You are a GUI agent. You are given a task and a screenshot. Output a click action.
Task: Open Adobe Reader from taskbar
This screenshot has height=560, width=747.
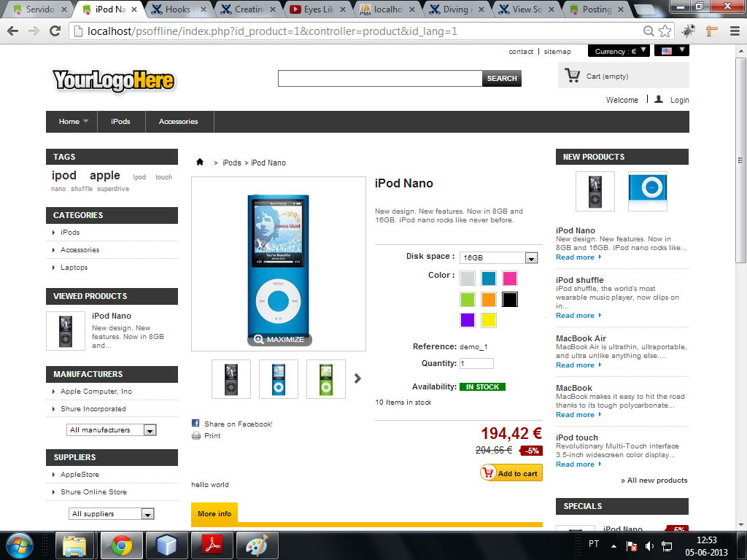tap(212, 545)
